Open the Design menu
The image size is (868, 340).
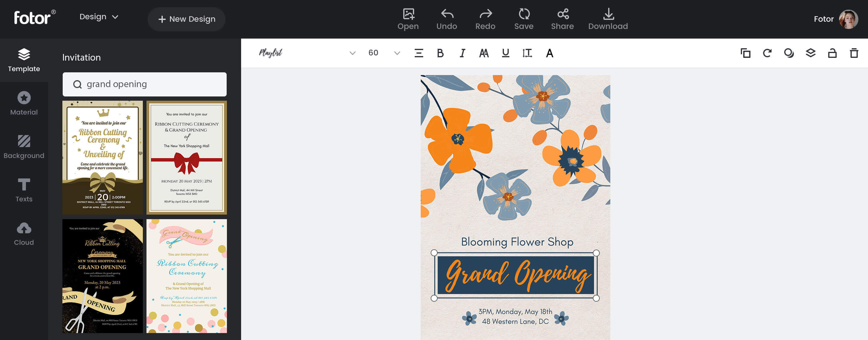click(99, 16)
